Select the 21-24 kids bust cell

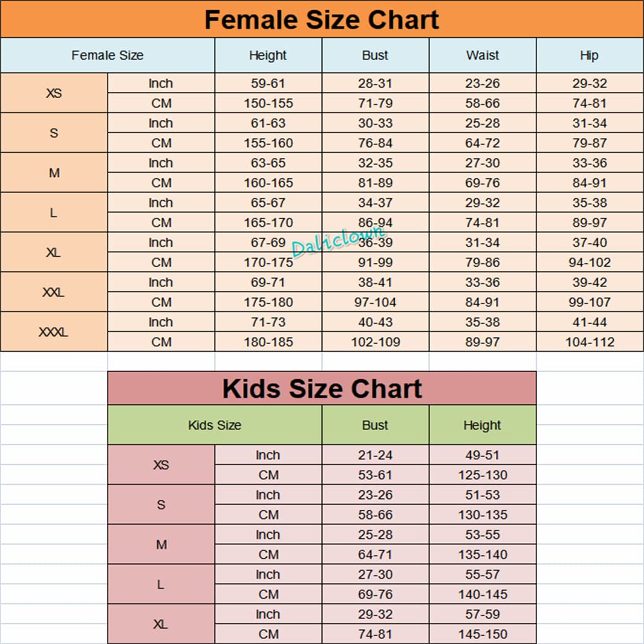point(375,455)
